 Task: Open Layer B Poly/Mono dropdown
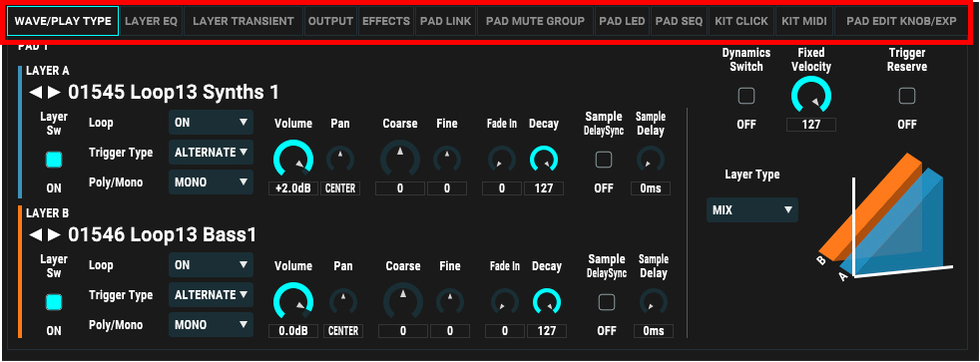211,324
